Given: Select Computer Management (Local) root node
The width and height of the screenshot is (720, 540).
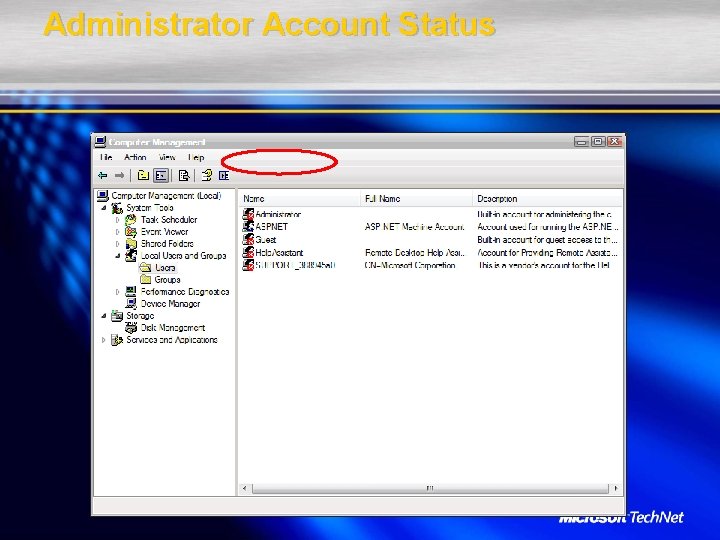Looking at the screenshot, I should [166, 196].
